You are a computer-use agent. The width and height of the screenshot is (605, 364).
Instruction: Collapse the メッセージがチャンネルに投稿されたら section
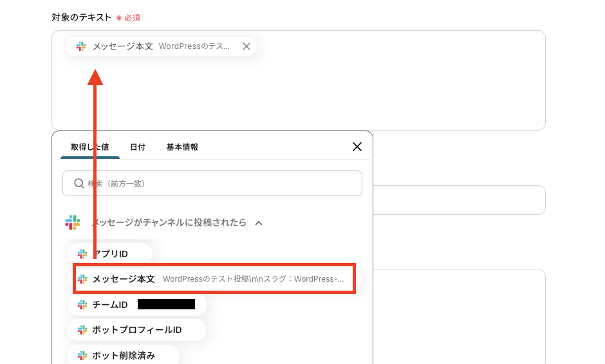(x=259, y=223)
